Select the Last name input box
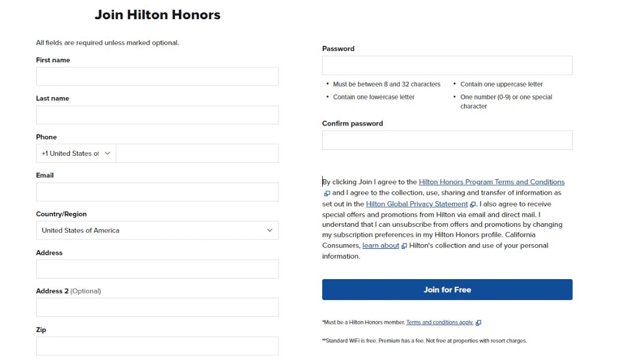 click(157, 115)
